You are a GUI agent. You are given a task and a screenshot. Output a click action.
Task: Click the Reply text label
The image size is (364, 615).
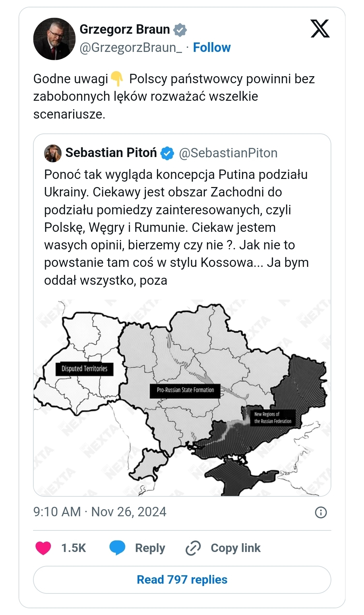click(150, 548)
